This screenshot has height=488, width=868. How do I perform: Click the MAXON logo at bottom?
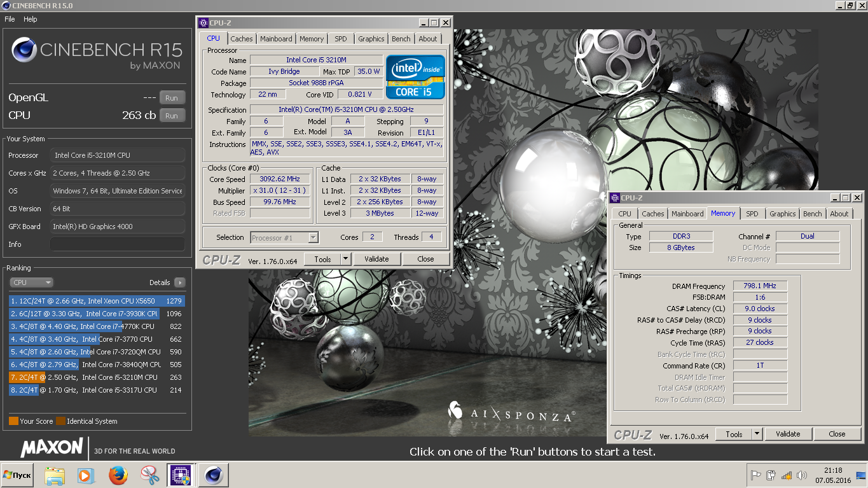pos(52,447)
